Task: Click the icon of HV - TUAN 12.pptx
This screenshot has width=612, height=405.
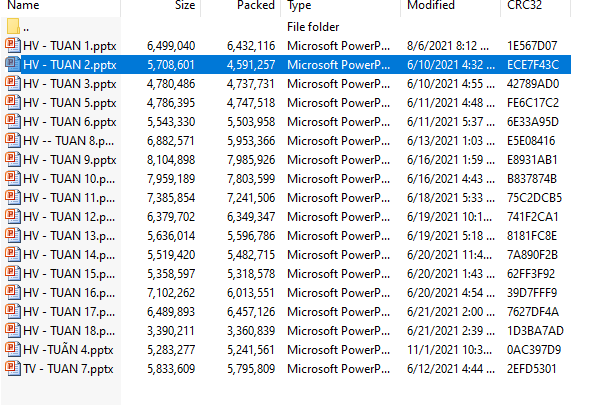Action: coord(13,216)
